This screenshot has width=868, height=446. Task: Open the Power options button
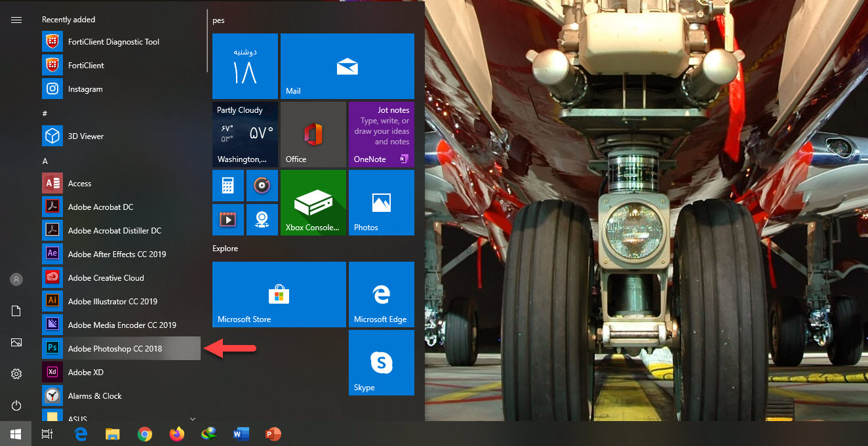[16, 405]
